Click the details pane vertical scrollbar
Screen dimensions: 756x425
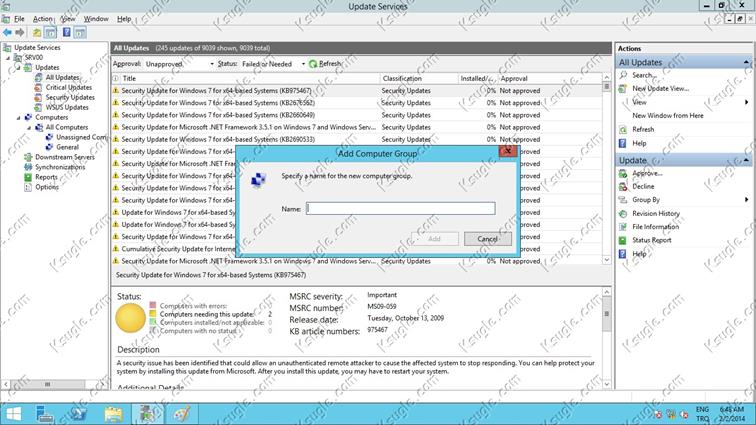(x=607, y=338)
